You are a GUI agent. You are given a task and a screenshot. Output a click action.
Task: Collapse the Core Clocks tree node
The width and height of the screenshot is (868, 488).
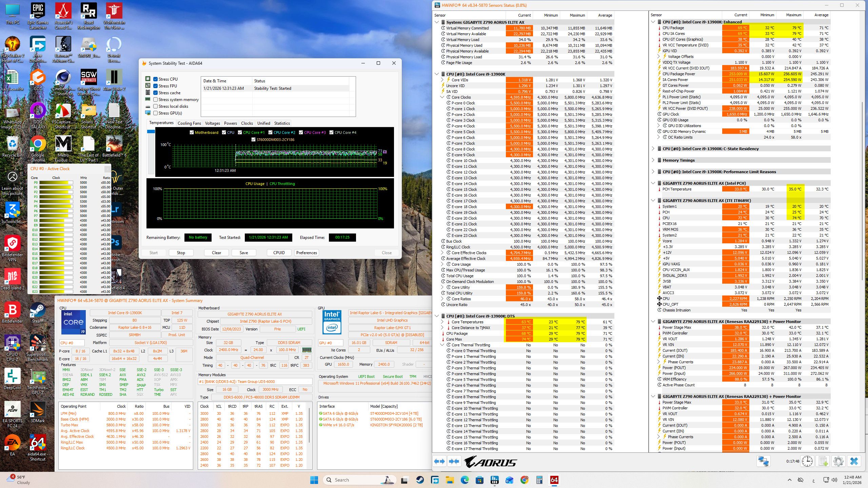coord(442,97)
